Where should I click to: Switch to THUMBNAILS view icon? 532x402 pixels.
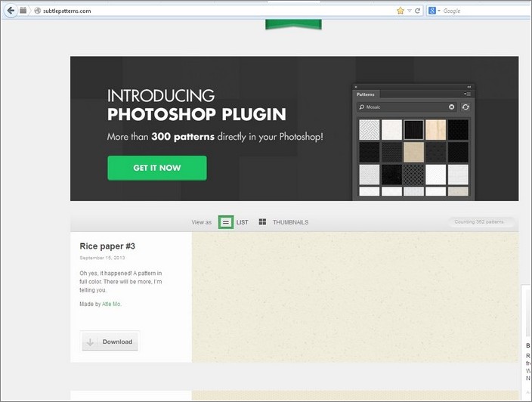(x=262, y=222)
